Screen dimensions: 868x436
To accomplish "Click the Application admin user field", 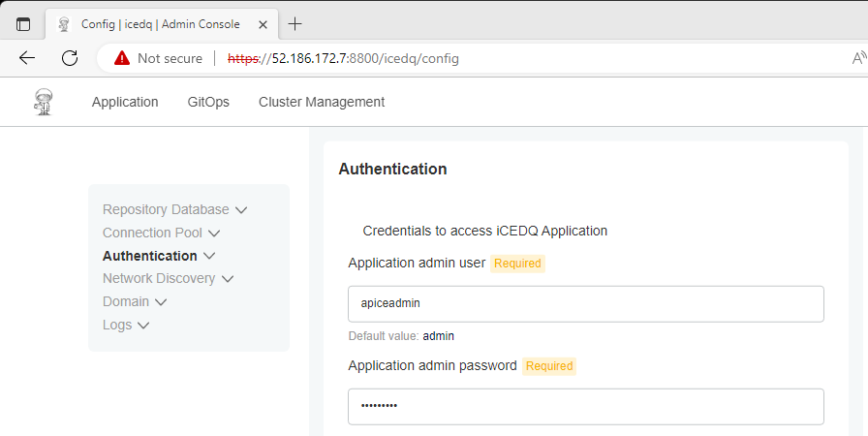I will pyautogui.click(x=586, y=304).
